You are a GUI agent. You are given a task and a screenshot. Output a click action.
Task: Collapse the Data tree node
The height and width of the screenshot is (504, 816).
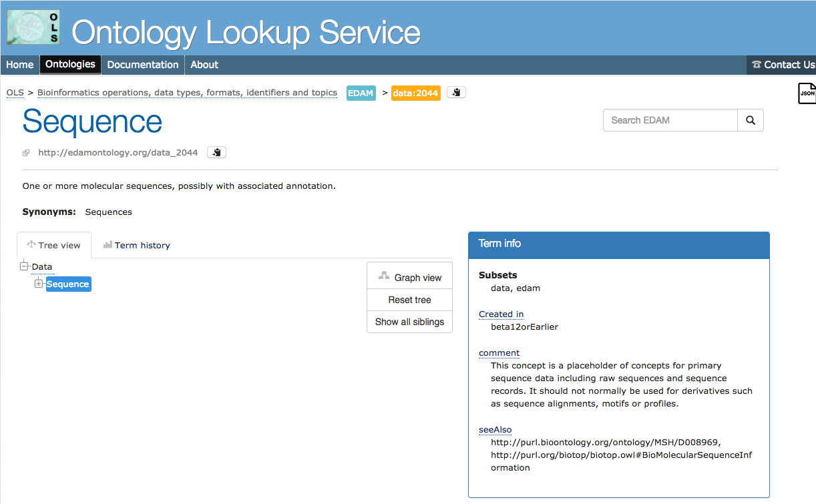click(25, 266)
